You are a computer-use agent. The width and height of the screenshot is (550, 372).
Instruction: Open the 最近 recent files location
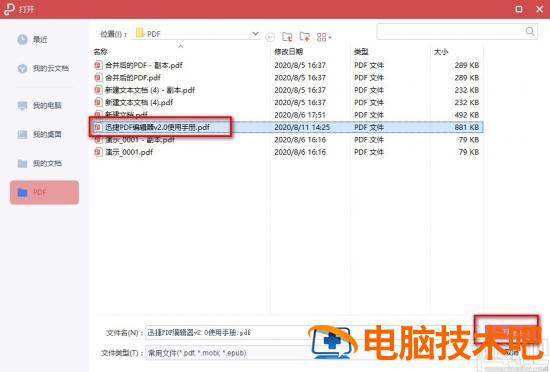pos(32,39)
